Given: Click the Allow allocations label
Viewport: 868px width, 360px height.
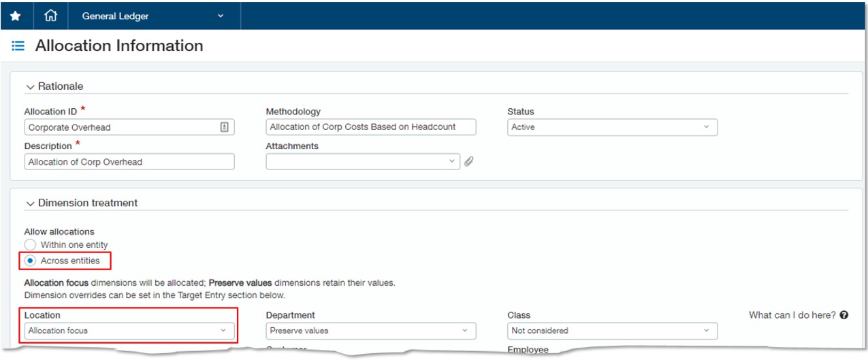Looking at the screenshot, I should (59, 231).
